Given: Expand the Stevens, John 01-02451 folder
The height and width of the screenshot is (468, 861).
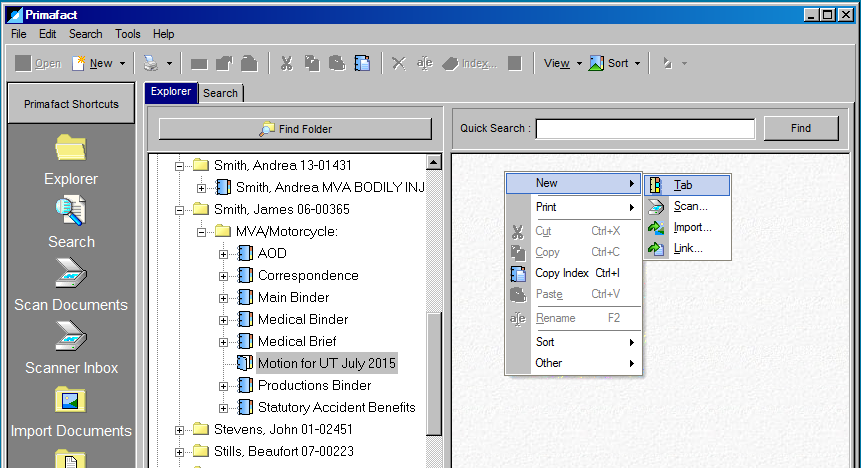Looking at the screenshot, I should [x=180, y=430].
